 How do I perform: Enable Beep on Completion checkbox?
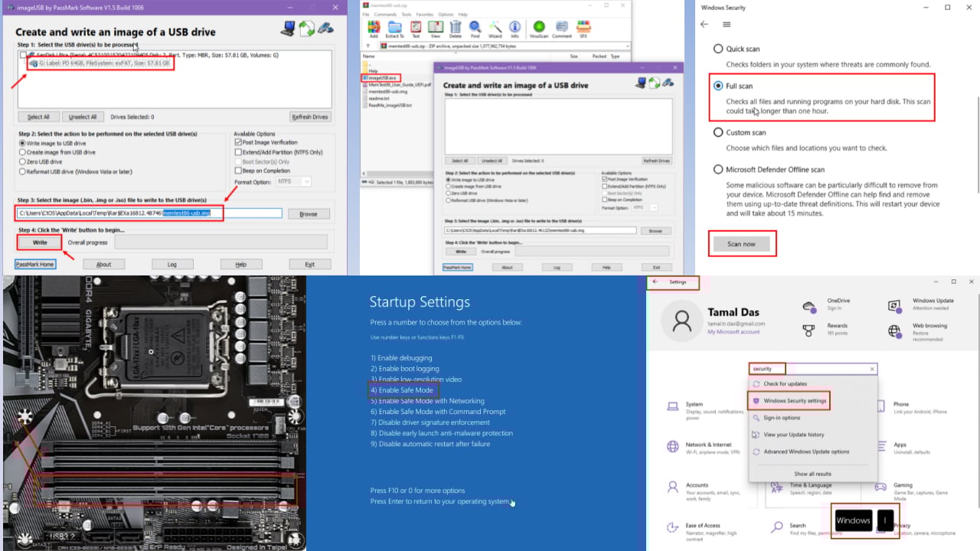237,171
